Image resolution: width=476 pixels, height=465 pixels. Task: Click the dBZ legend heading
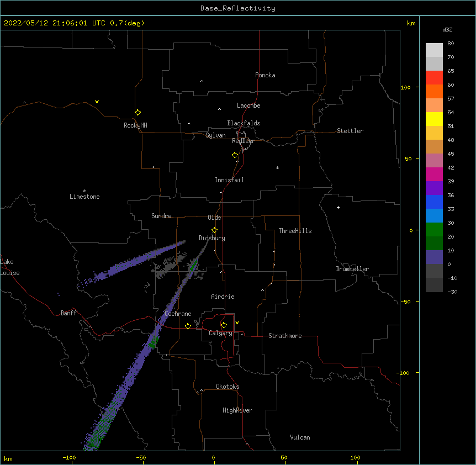point(447,29)
